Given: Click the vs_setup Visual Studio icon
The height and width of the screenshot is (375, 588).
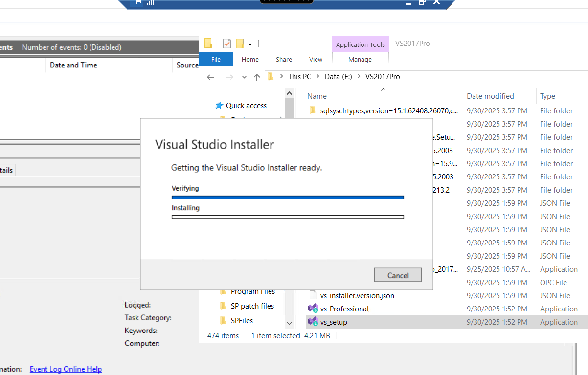Looking at the screenshot, I should (x=313, y=322).
